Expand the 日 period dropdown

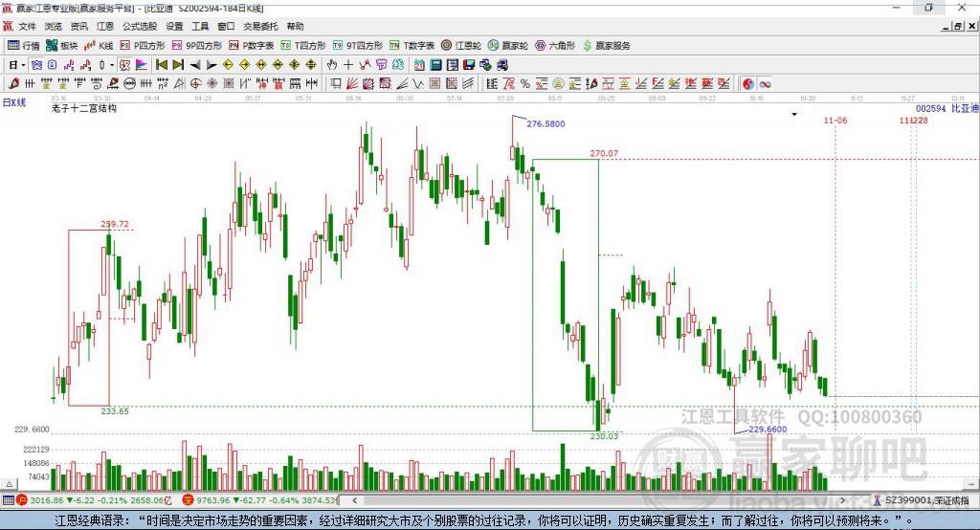point(24,65)
